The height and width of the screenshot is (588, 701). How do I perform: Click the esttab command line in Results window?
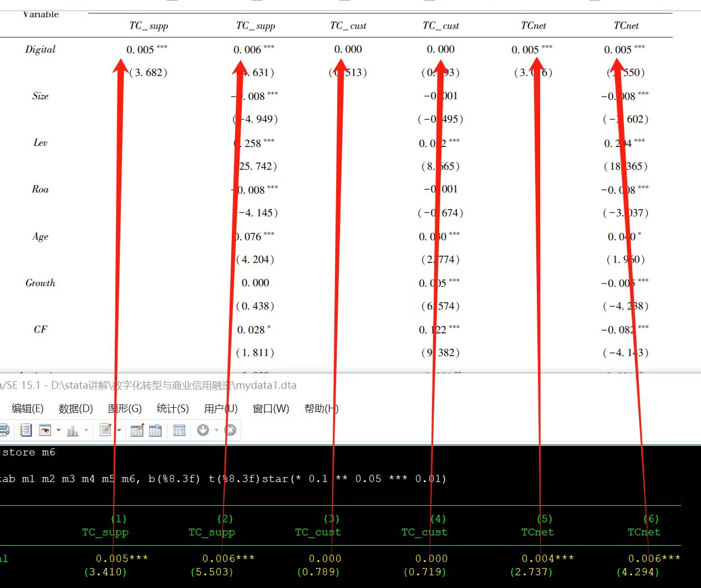tap(223, 479)
